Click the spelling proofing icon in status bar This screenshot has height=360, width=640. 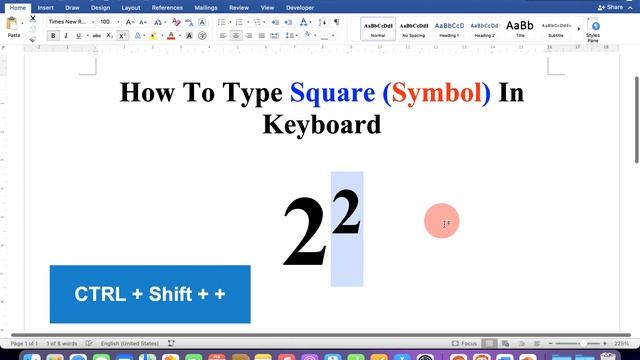click(89, 344)
